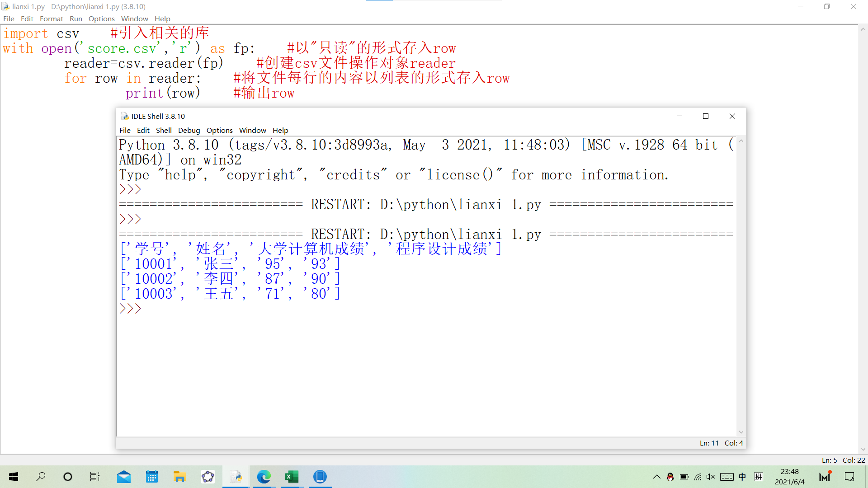868x488 pixels.
Task: Open the Shell menu in IDLE Shell
Action: [x=164, y=130]
